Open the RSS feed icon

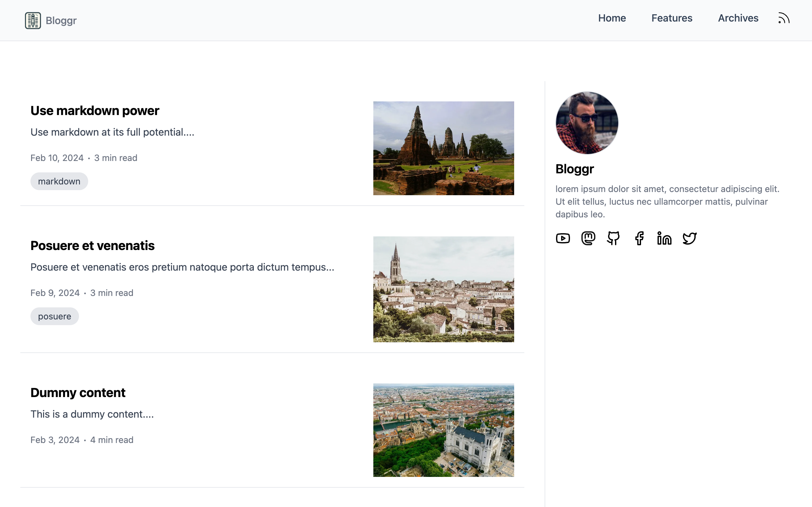point(784,18)
